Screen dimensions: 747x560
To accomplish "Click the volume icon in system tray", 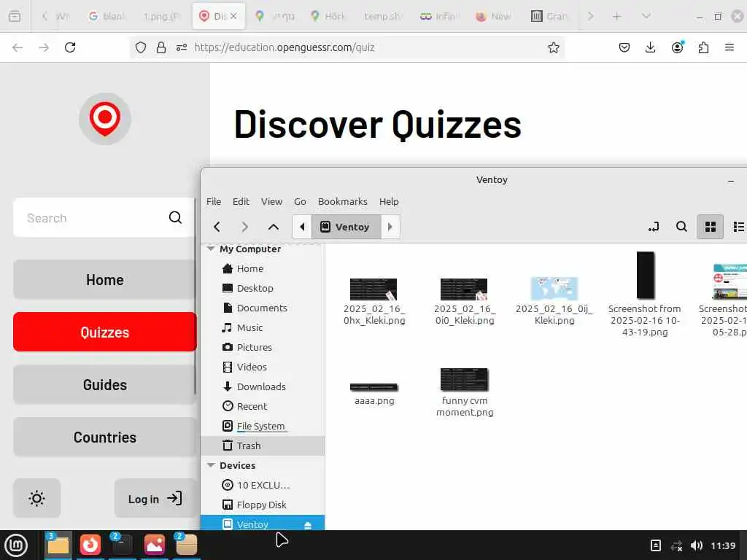I will pos(697,545).
